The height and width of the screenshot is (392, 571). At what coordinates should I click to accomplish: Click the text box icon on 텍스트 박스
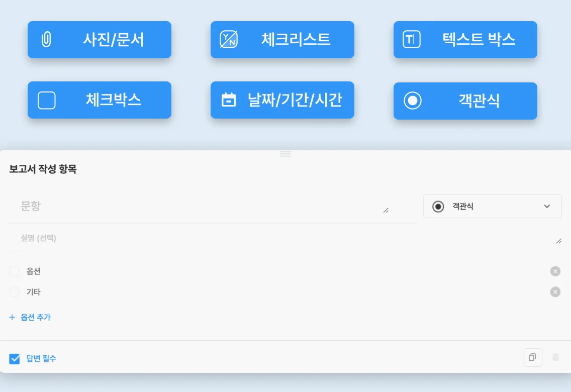pyautogui.click(x=412, y=39)
